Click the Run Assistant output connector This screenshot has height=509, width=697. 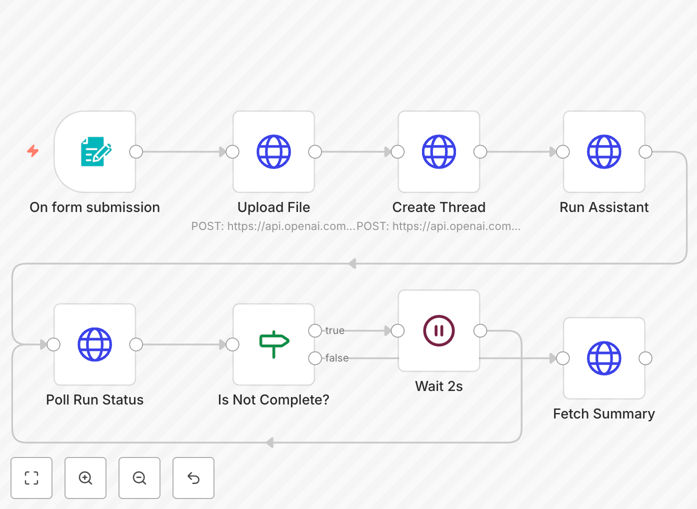(645, 152)
